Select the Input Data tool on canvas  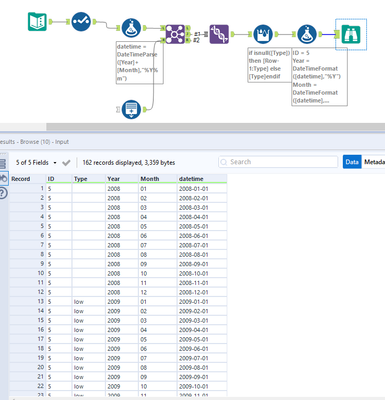point(37,22)
